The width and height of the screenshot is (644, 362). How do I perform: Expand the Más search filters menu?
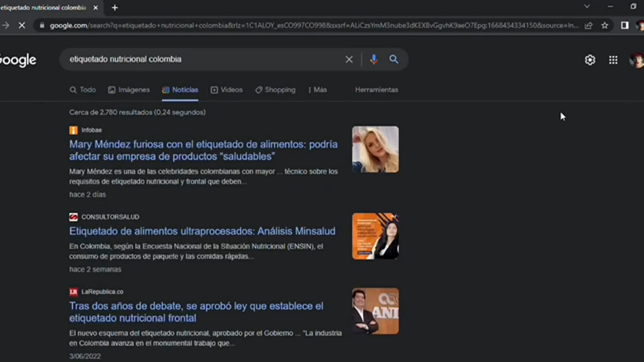click(317, 90)
